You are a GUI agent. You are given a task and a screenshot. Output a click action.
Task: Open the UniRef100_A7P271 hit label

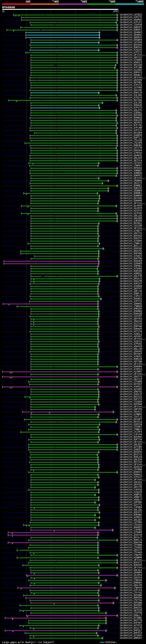[x=131, y=17]
